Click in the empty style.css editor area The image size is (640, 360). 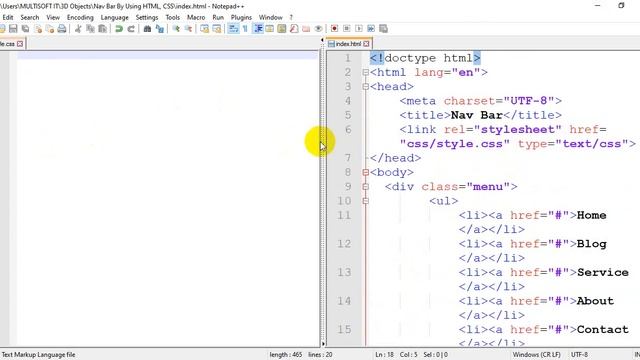tap(167, 200)
